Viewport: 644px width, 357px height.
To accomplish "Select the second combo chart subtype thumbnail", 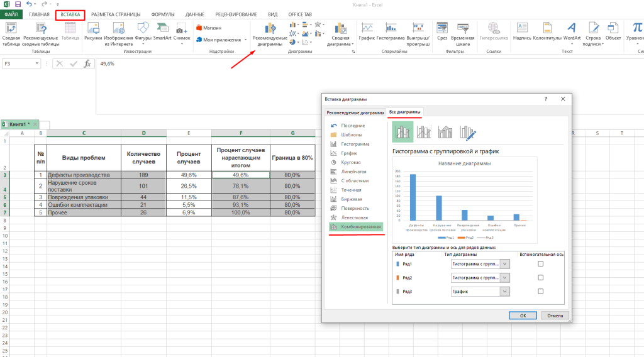I will [423, 132].
